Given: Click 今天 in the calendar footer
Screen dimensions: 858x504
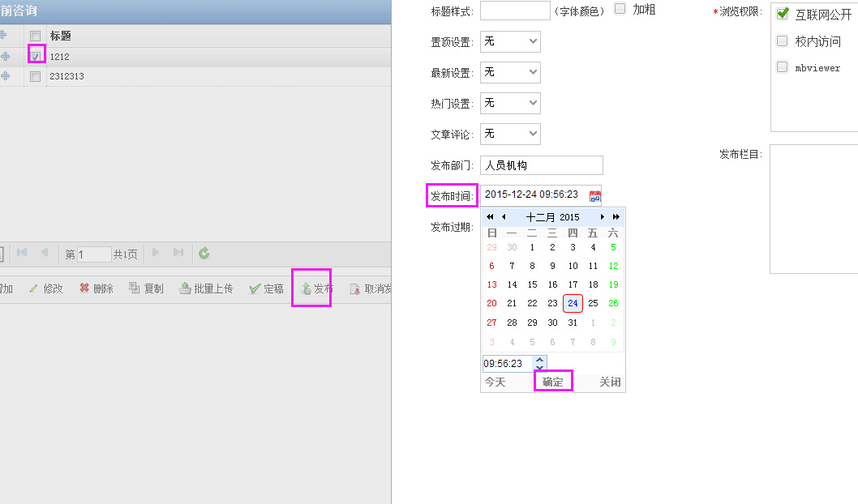Looking at the screenshot, I should tap(495, 382).
